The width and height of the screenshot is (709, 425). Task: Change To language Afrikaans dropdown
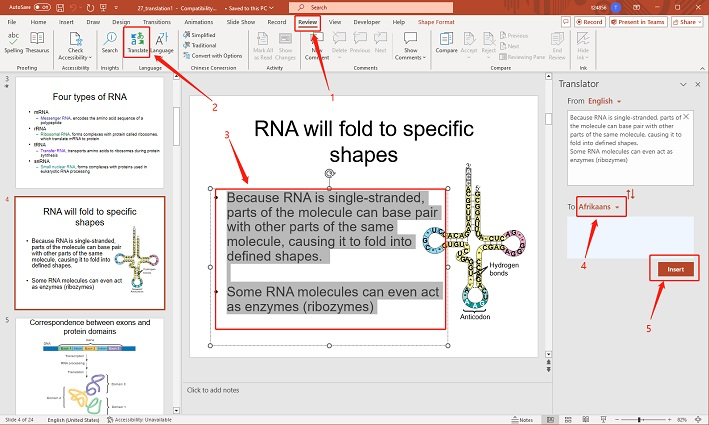click(x=601, y=207)
